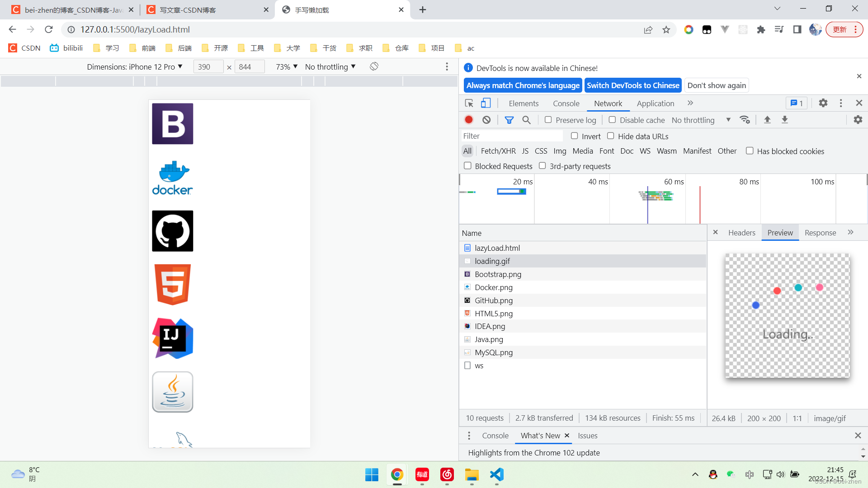Click the Don't show again button
Viewport: 868px width, 488px height.
[716, 84]
